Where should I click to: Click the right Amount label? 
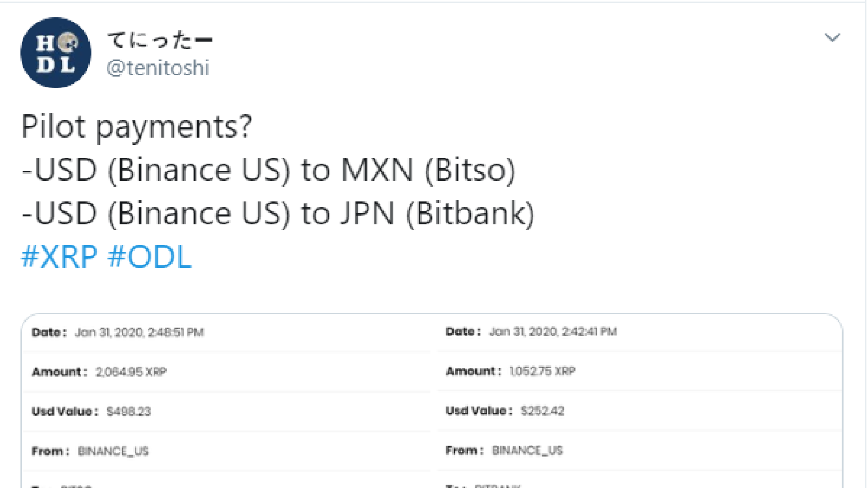[x=473, y=371]
